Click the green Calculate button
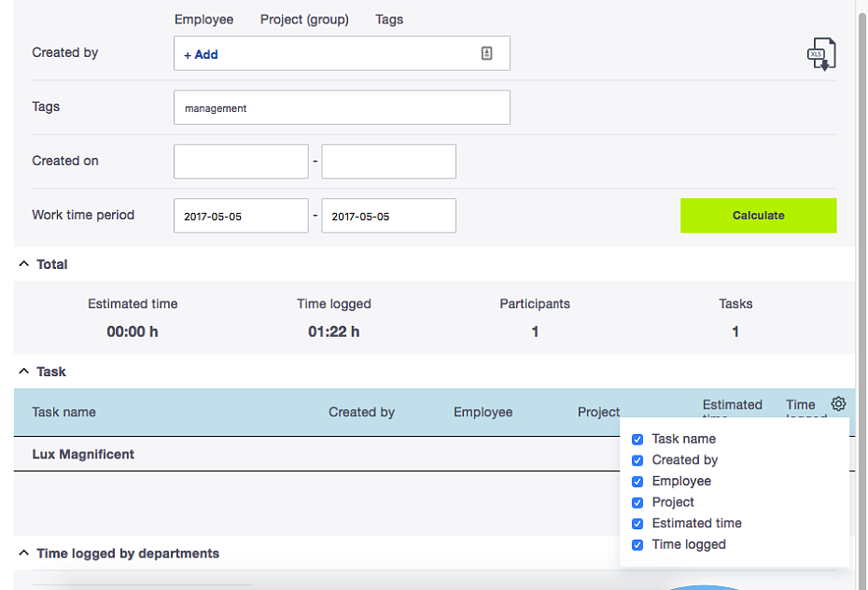Screen dimensions: 868x590 click(758, 216)
